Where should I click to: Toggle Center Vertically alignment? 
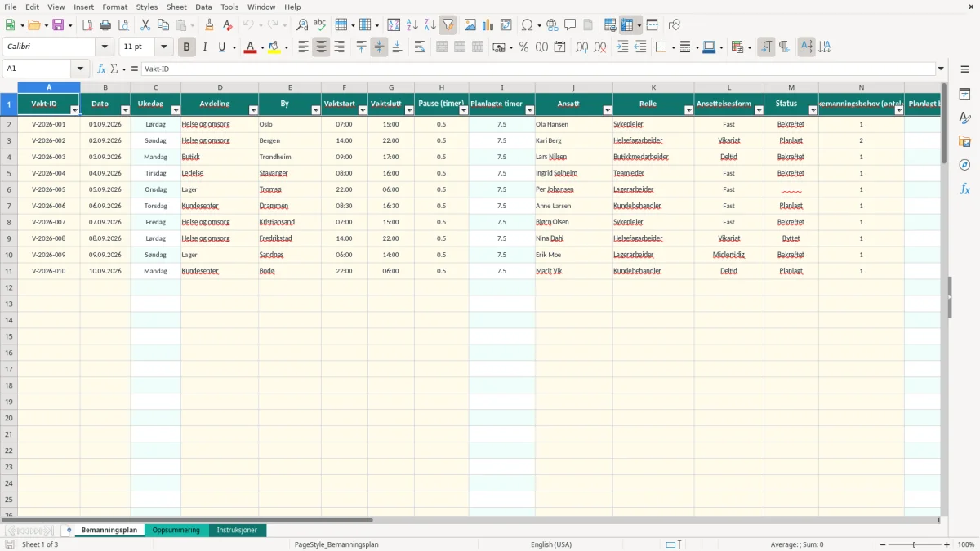tap(379, 47)
